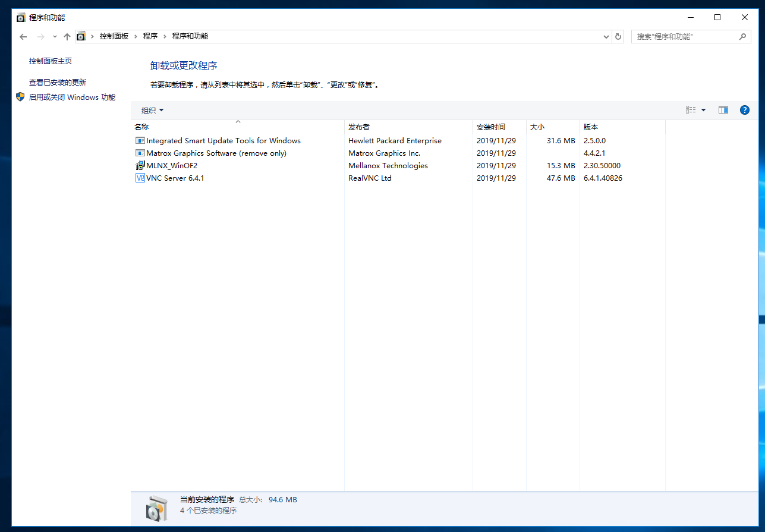Open the 组织 dropdown menu
Image resolution: width=765 pixels, height=532 pixels.
point(152,111)
